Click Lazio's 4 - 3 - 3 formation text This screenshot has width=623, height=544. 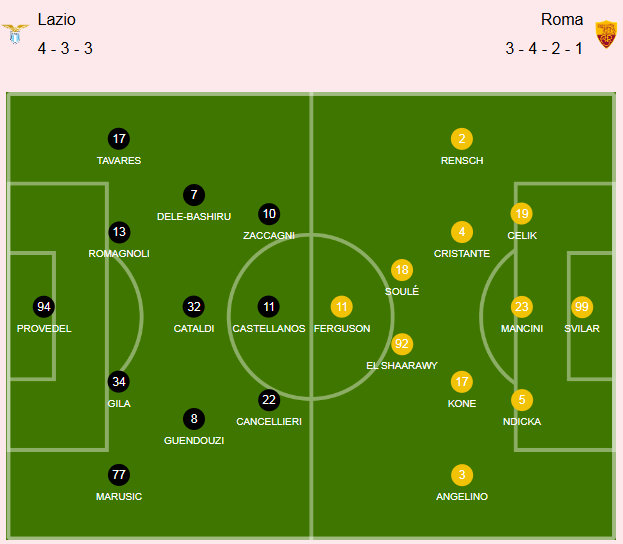pyautogui.click(x=65, y=48)
